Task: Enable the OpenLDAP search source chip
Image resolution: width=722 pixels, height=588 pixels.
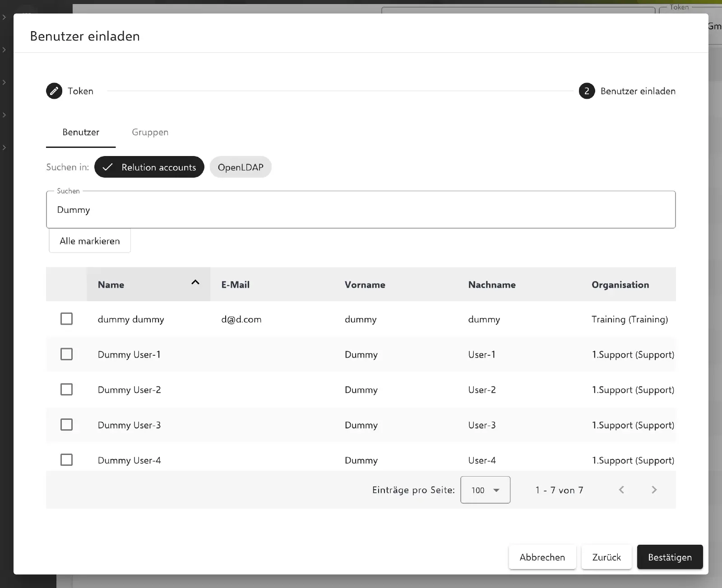Action: (x=241, y=167)
